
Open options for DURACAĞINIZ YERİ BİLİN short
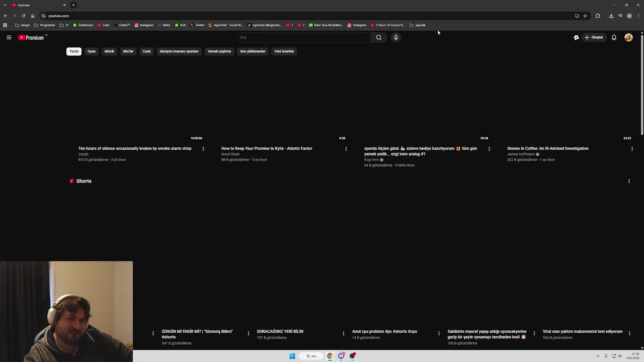(x=344, y=333)
